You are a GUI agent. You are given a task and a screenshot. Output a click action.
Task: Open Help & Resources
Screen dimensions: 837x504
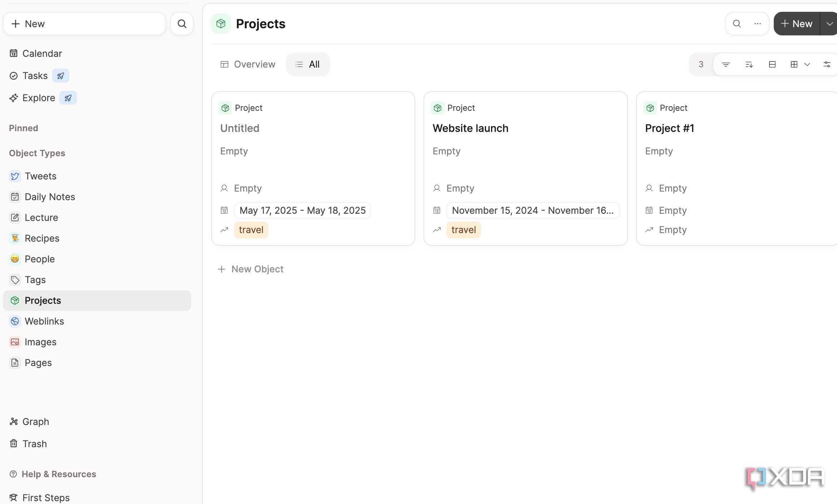[53, 474]
